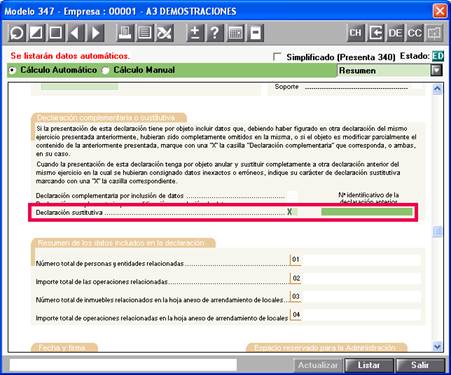Open help with the question mark icon
The width and height of the screenshot is (451, 375).
pos(215,33)
